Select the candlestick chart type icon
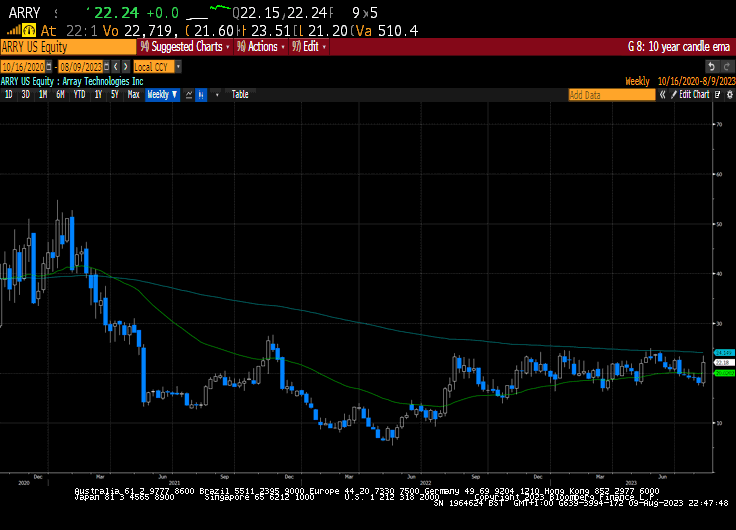This screenshot has height=530, width=736. coord(201,95)
